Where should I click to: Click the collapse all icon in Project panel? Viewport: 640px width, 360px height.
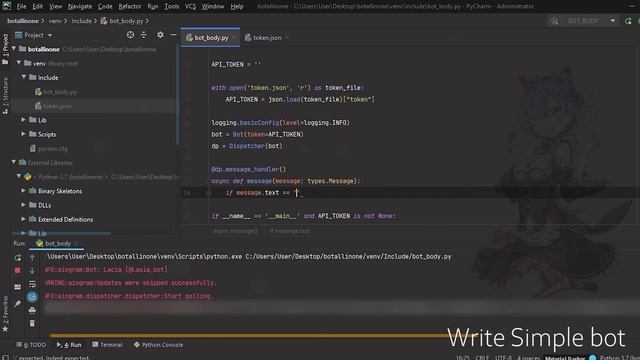pyautogui.click(x=144, y=35)
